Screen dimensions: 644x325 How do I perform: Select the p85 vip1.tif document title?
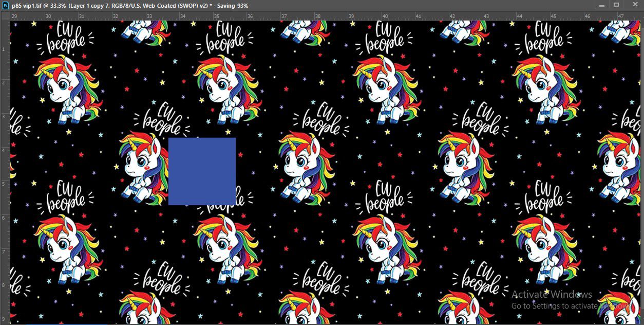(130, 5)
